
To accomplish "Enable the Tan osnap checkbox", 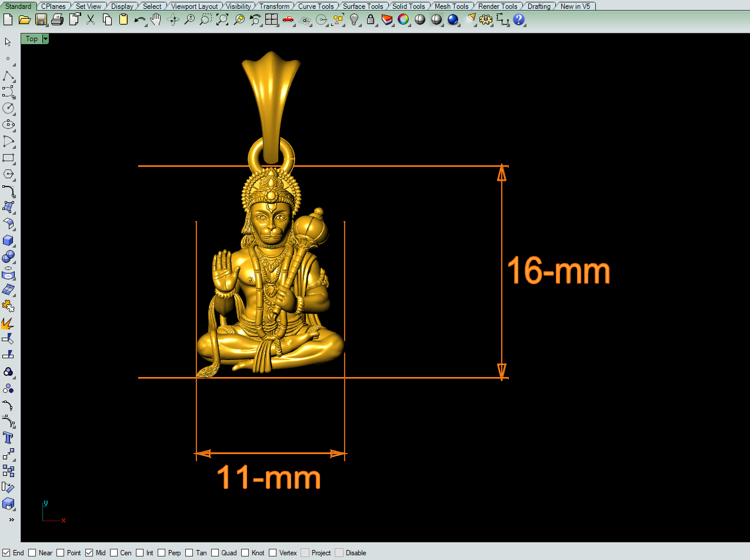I will pos(189,553).
